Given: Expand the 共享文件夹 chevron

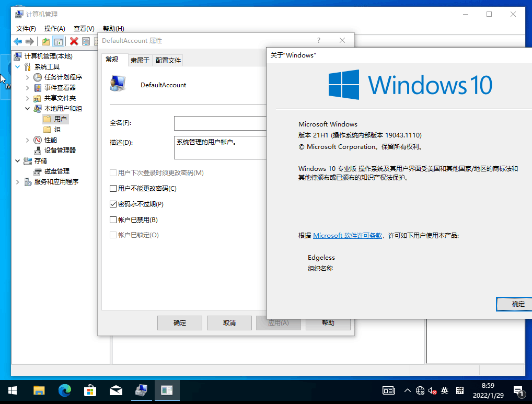Looking at the screenshot, I should click(28, 98).
